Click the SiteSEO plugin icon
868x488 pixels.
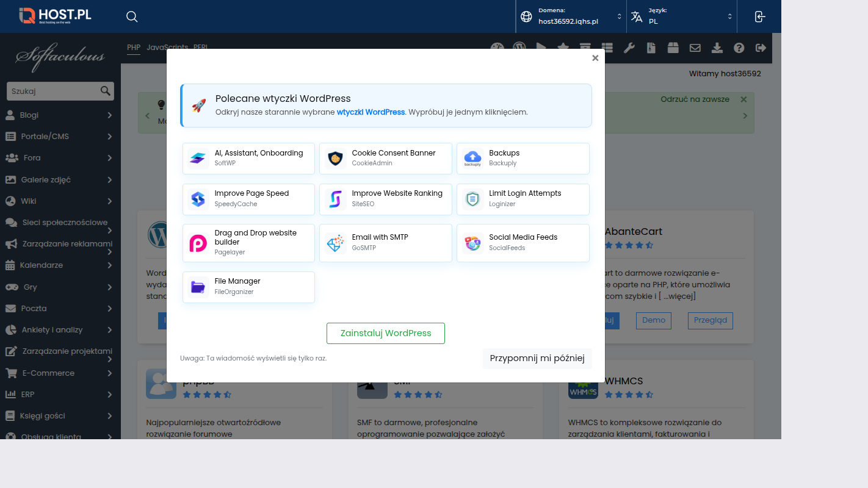click(336, 199)
